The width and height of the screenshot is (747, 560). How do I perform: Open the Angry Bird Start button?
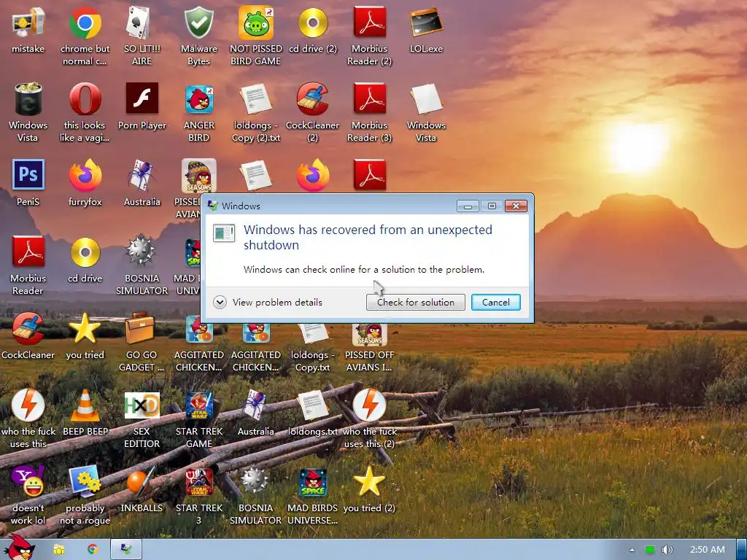[20, 548]
